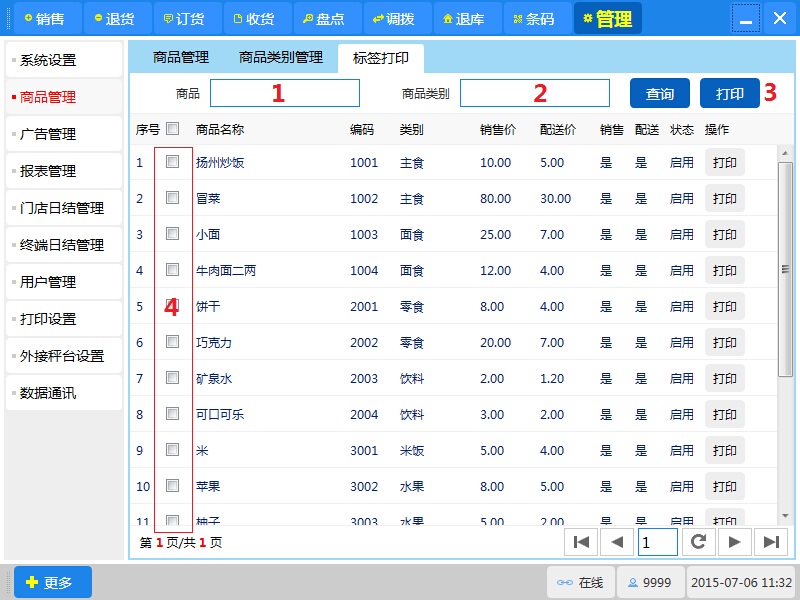The height and width of the screenshot is (600, 800).
Task: Print label for 扬州炒饭 row
Action: tap(724, 163)
